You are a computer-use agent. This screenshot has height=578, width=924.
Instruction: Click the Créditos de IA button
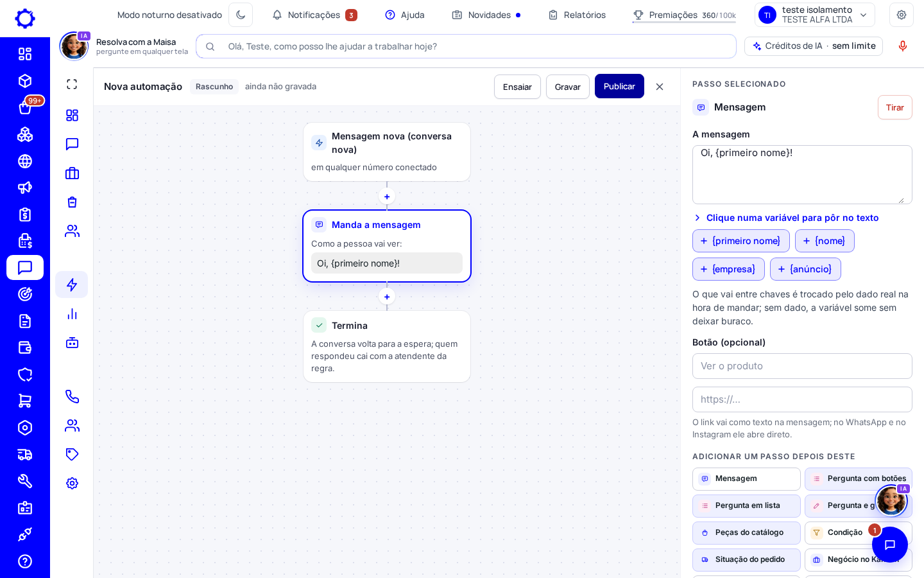(814, 46)
